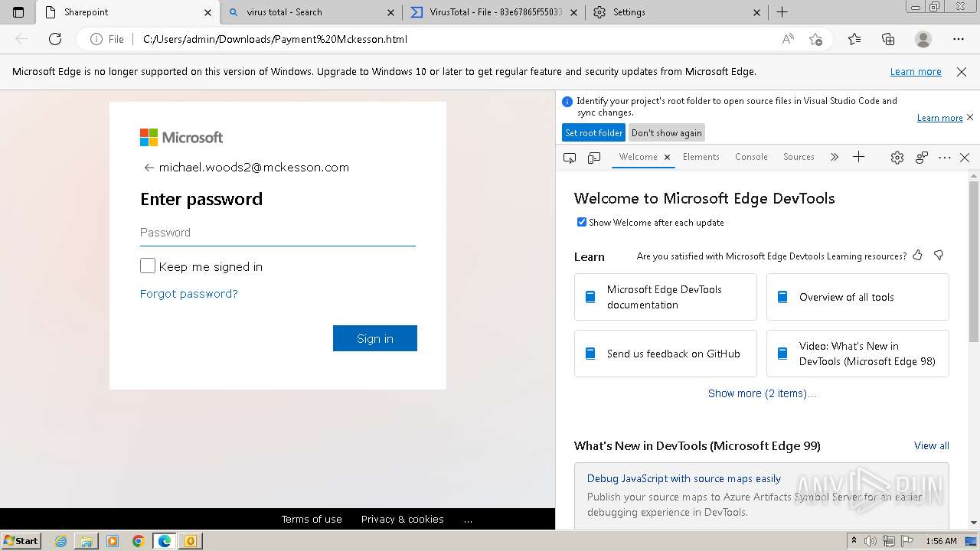Go back with the arrow beside the email
980x551 pixels.
(149, 168)
